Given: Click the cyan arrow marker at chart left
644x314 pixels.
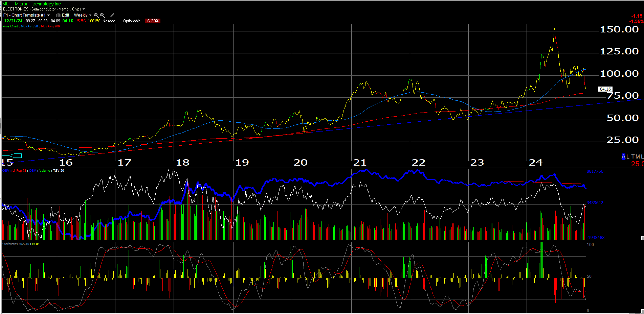Looking at the screenshot, I should (x=12, y=156).
